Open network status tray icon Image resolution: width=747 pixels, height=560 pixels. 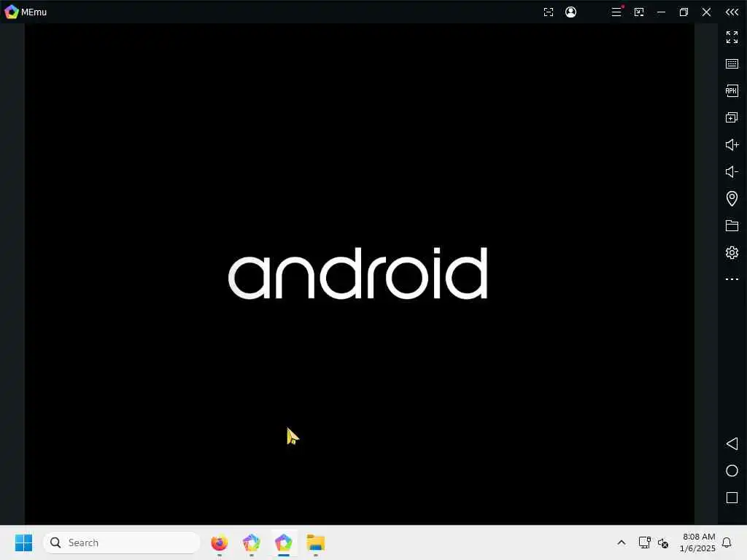(x=645, y=542)
